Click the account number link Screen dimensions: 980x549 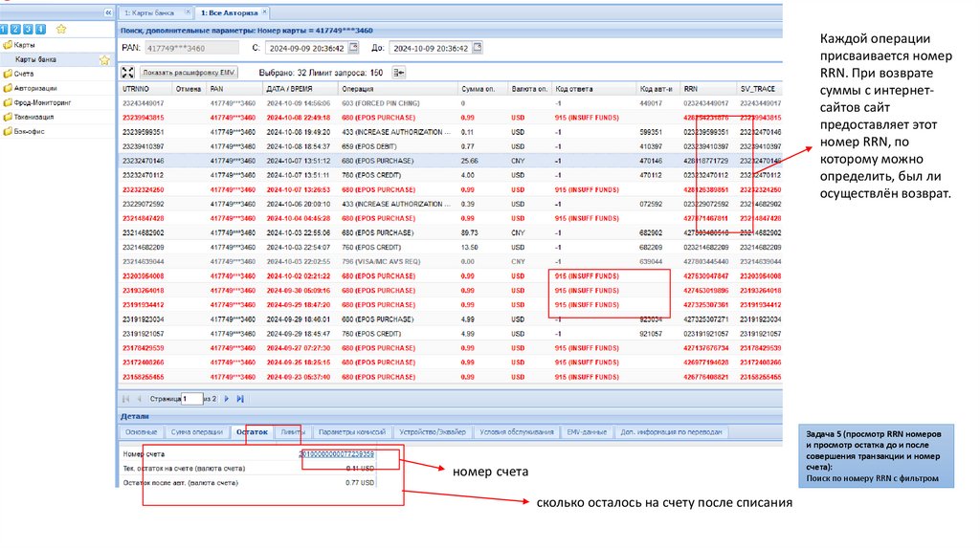(337, 453)
